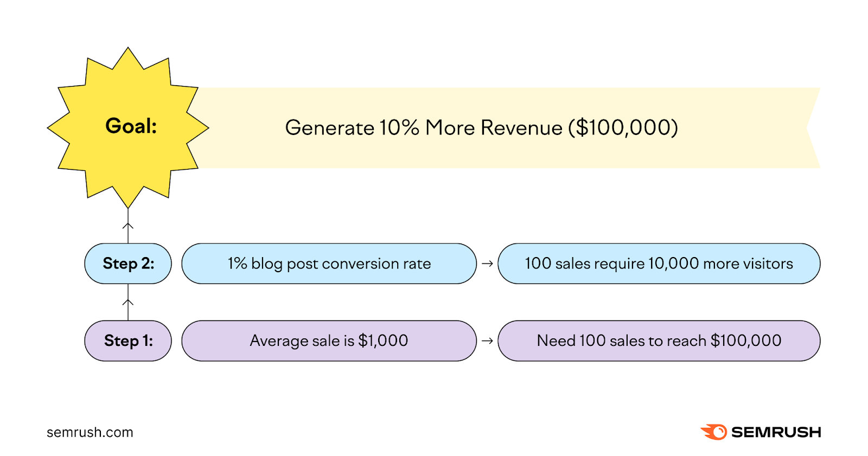Click the orange Semrush flame logo icon
The image size is (868, 456).
click(715, 432)
